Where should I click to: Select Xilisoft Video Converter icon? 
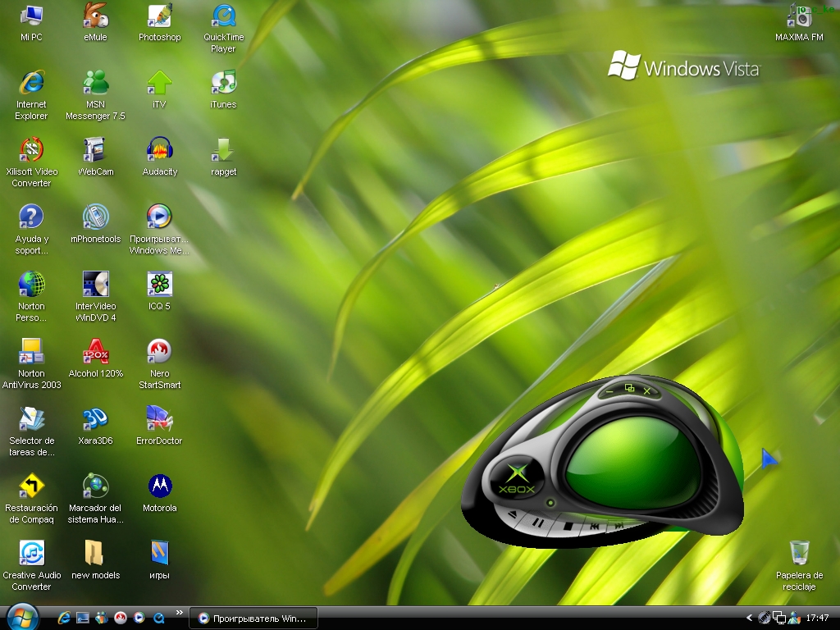pyautogui.click(x=31, y=150)
